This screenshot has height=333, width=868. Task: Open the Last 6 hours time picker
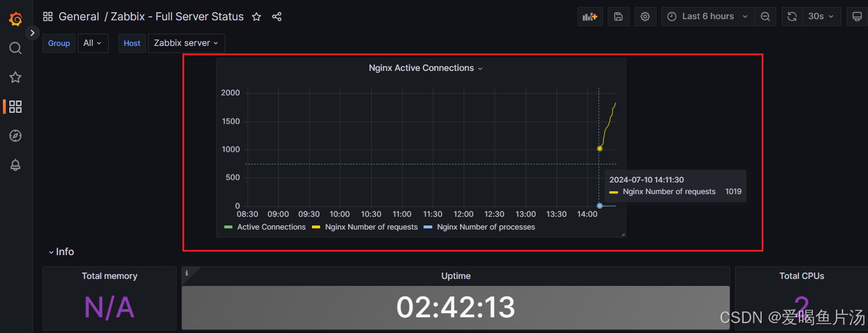708,17
